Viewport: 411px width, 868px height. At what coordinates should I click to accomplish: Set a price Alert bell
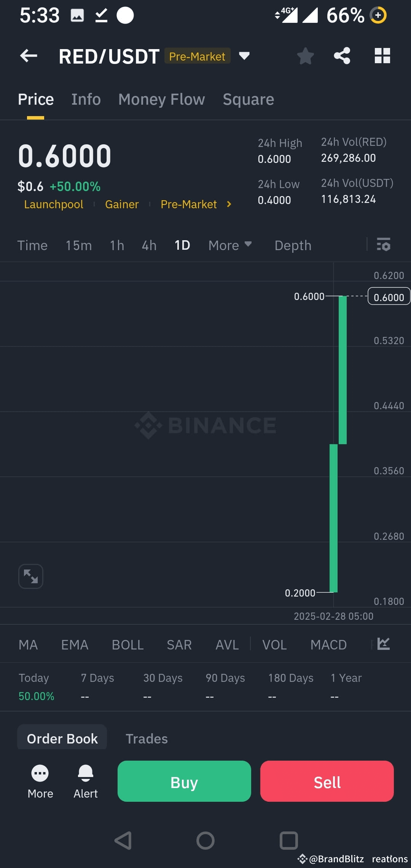pyautogui.click(x=86, y=782)
